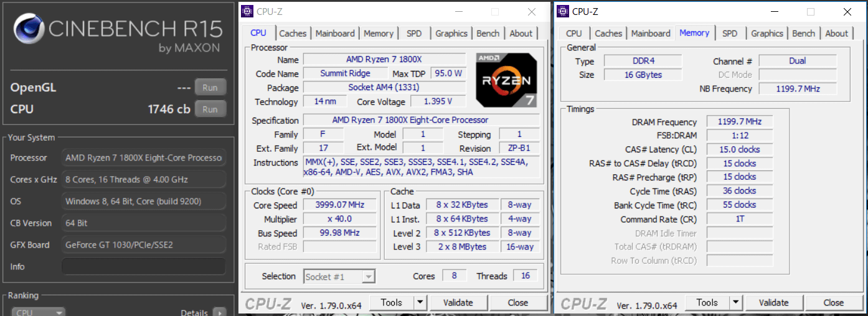Viewport: 868px width, 316px height.
Task: Click the CPU-Z icon in left window title bar
Action: [x=247, y=11]
